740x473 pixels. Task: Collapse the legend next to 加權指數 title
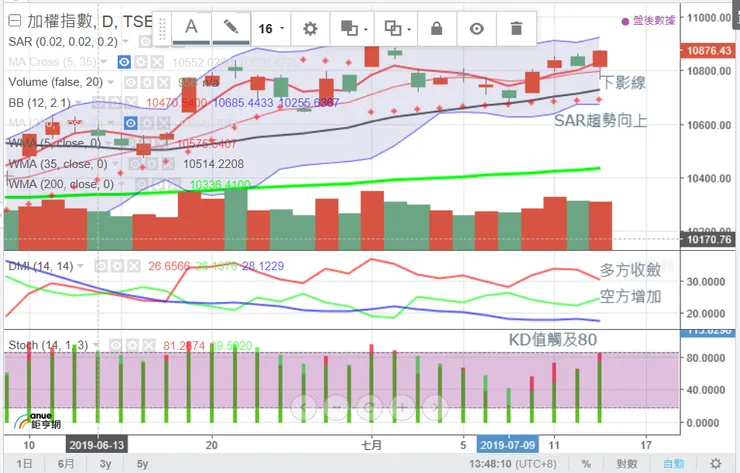pos(15,21)
